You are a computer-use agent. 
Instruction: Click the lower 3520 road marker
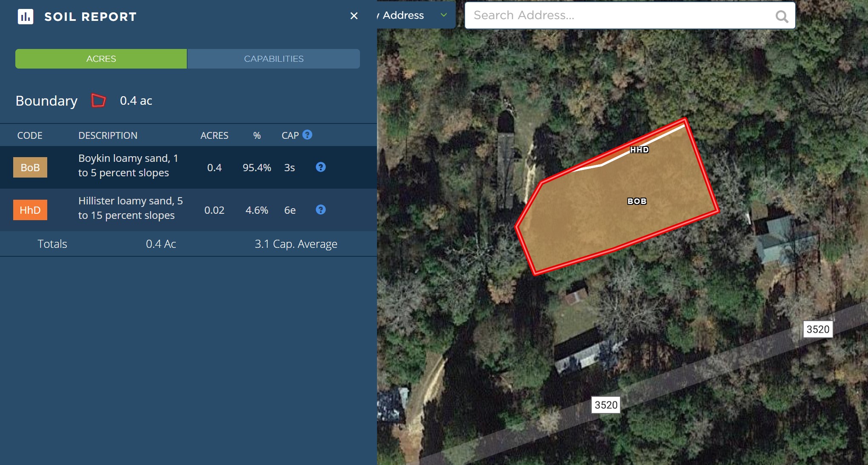click(606, 405)
